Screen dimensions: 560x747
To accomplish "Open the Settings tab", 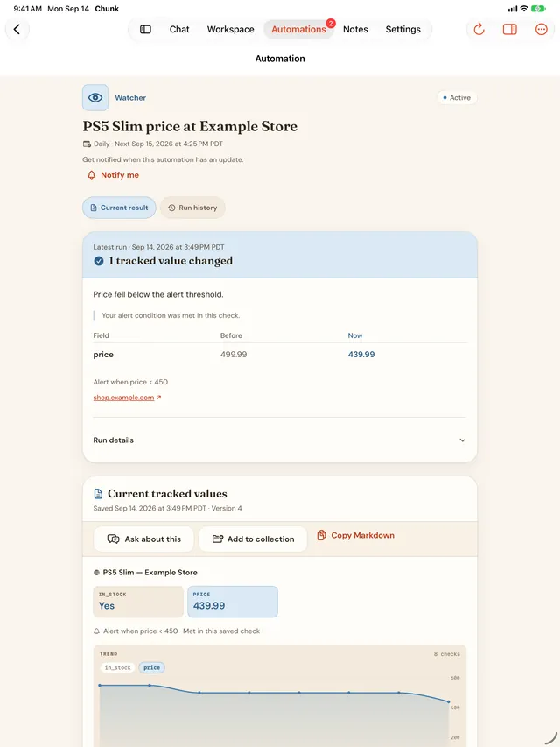I will (x=402, y=30).
